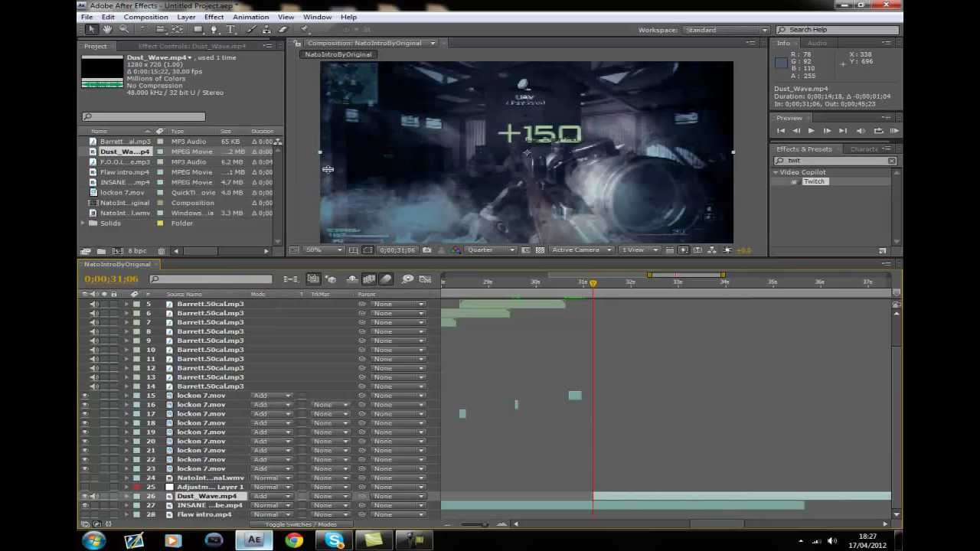Take a snapshot of the viewer
The image size is (980, 551).
point(426,250)
